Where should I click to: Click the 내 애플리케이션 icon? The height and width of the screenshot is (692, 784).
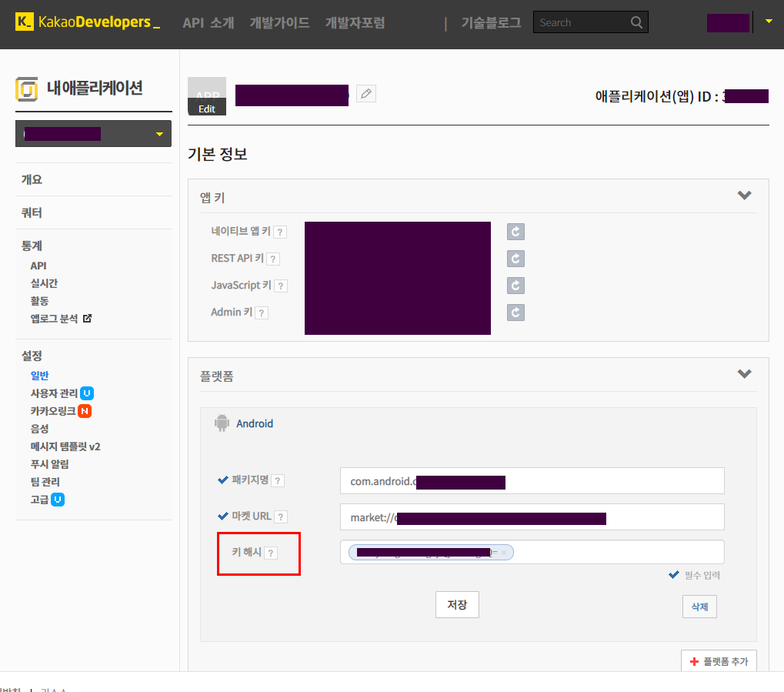coord(26,89)
